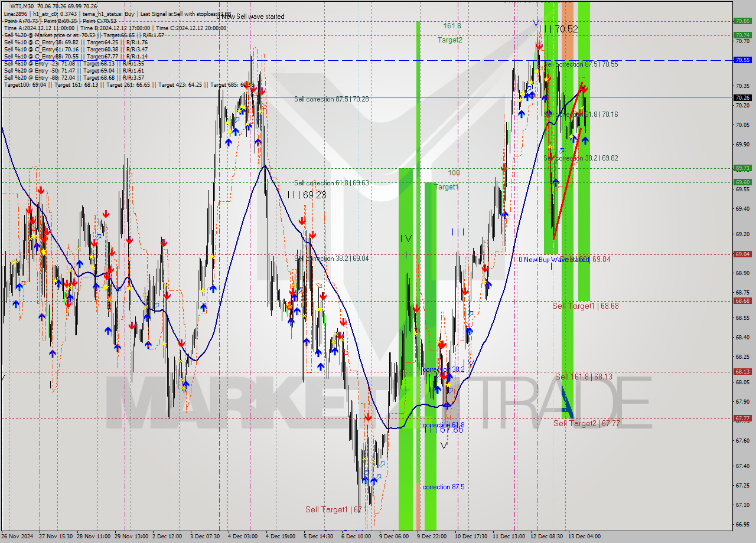The image size is (756, 543).
Task: Click the green 69.60 price tag
Action: tap(742, 182)
